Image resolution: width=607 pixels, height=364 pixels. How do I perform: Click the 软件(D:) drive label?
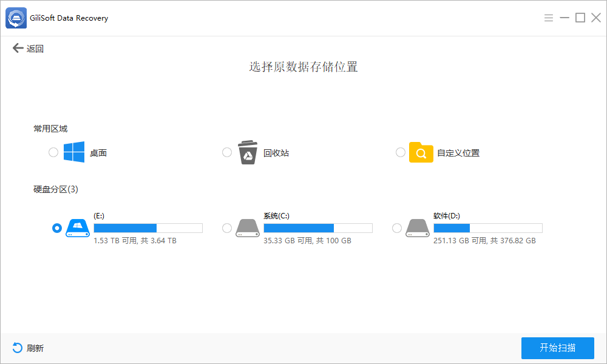click(447, 216)
